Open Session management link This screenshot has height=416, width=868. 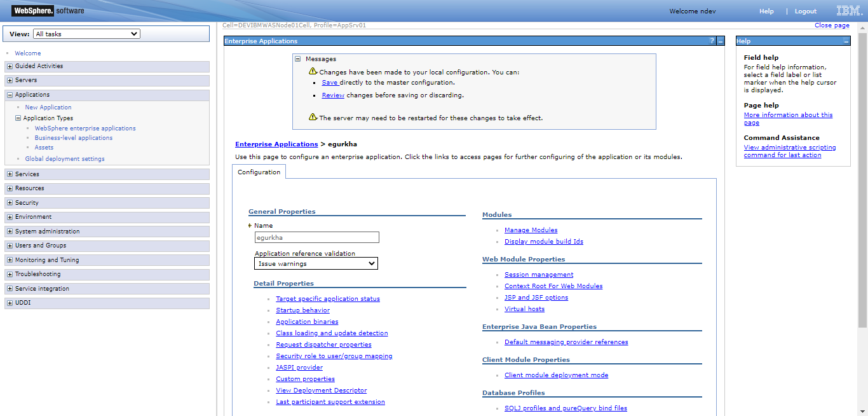pyautogui.click(x=539, y=275)
